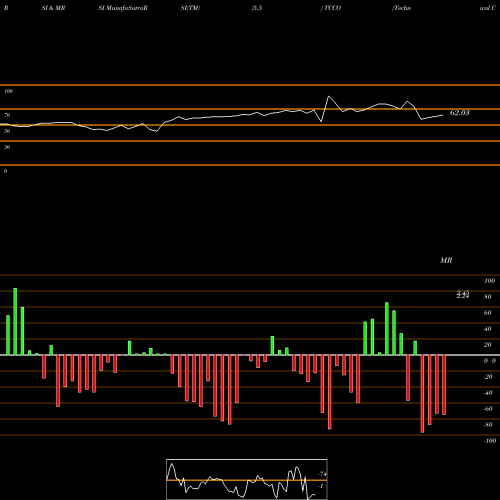500x500 pixels.
Task: Click the "SI(TM)" header text
Action: pyautogui.click(x=190, y=8)
